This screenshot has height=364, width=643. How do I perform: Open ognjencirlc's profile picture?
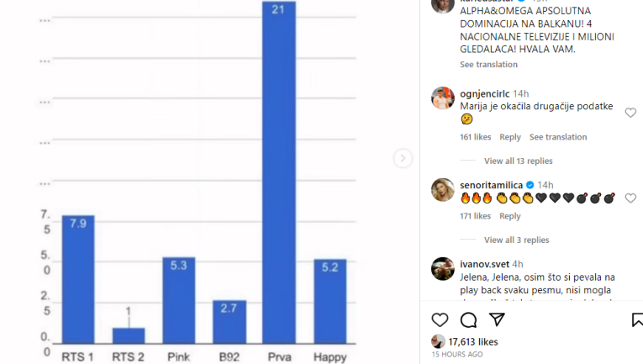[443, 98]
